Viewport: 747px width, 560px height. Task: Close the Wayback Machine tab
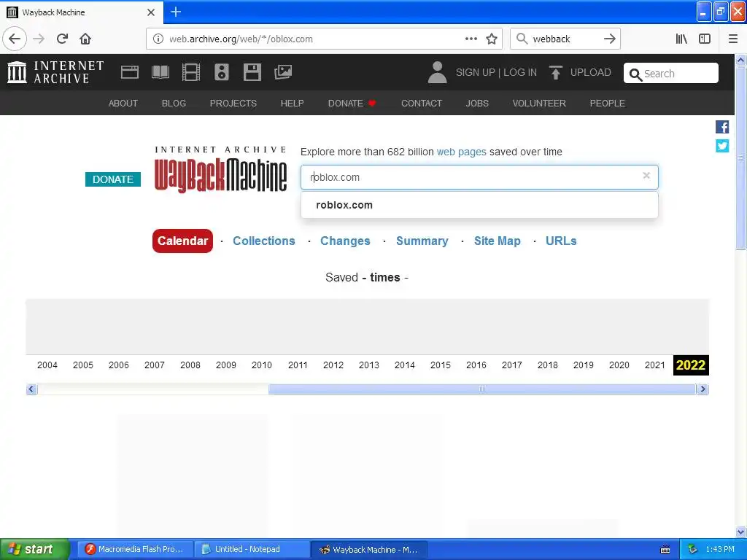click(x=151, y=12)
